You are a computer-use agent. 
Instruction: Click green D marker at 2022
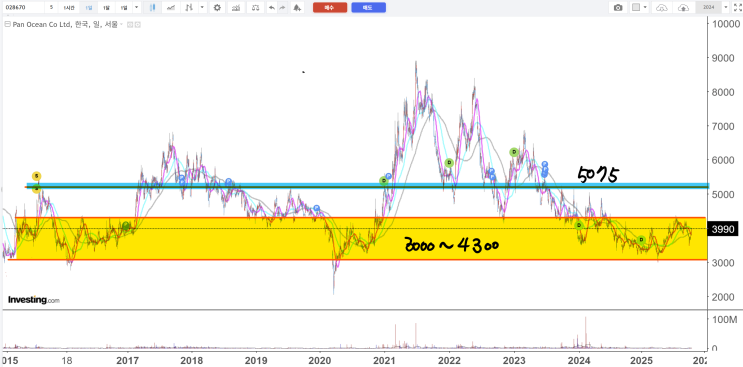click(449, 163)
